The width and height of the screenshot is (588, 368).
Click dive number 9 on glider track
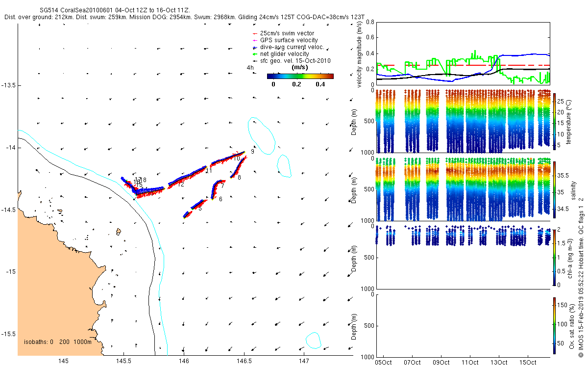pos(252,152)
